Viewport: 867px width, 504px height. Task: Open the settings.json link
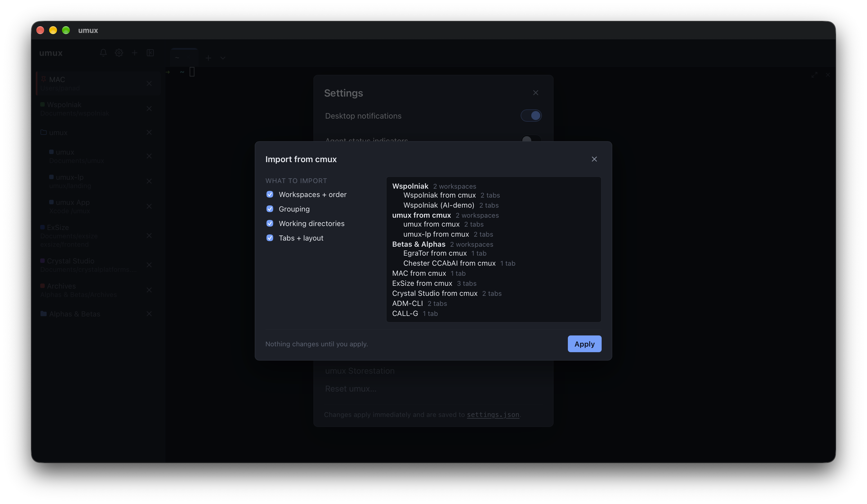coord(493,415)
